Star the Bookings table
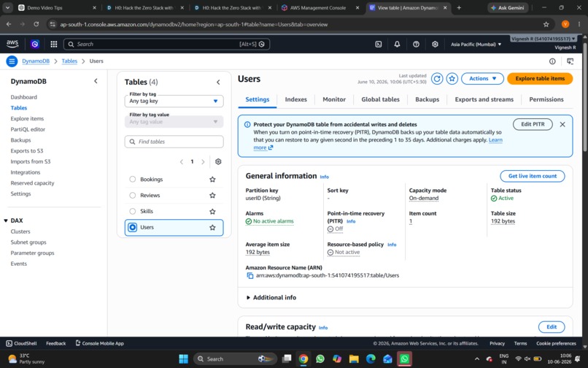Viewport: 588px width, 368px height. (x=212, y=180)
